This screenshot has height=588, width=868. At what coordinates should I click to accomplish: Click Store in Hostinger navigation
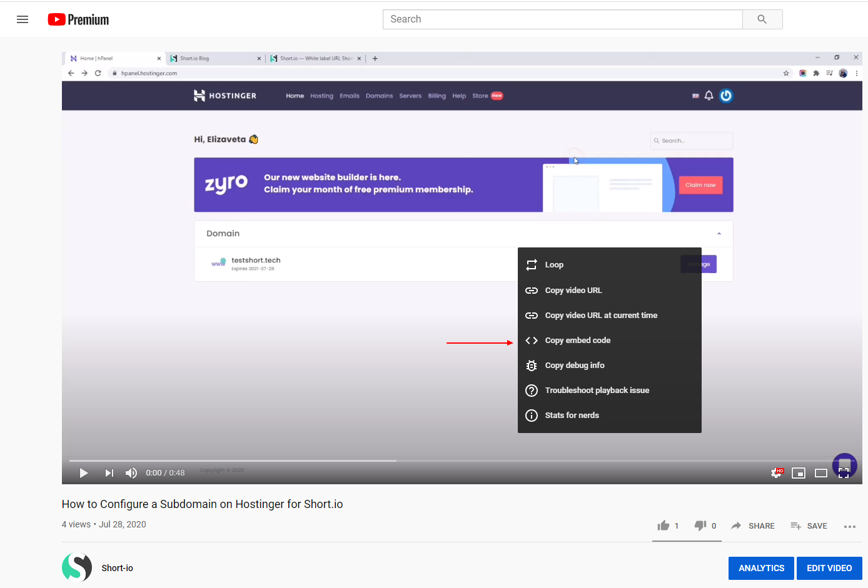click(480, 96)
